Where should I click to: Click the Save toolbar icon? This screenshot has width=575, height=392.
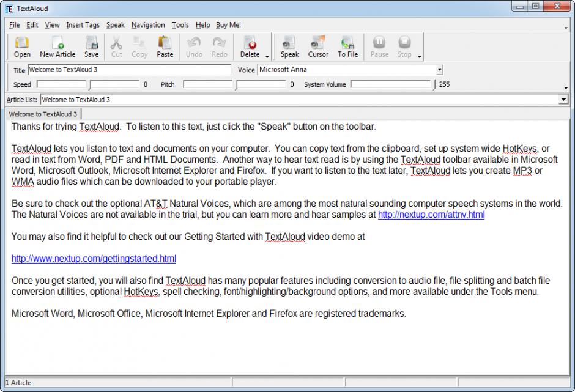[91, 47]
